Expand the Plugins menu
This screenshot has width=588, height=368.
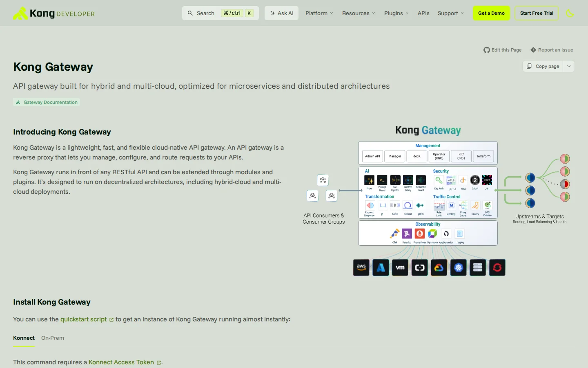pos(396,13)
